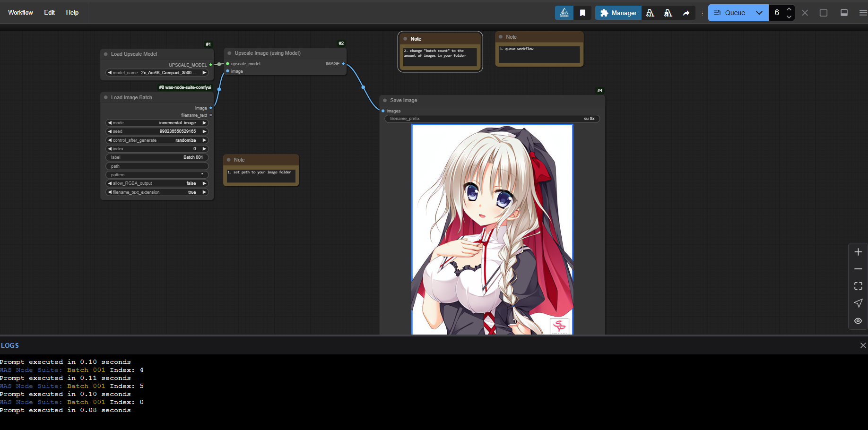
Task: Click the bookmark icon in the top bar
Action: click(x=582, y=13)
